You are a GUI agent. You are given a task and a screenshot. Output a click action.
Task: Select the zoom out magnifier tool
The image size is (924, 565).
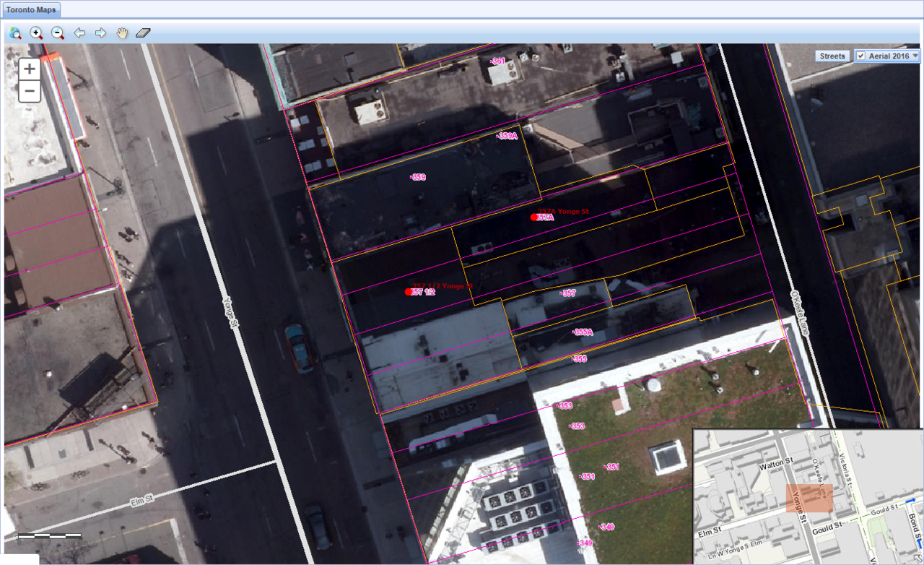[x=58, y=33]
